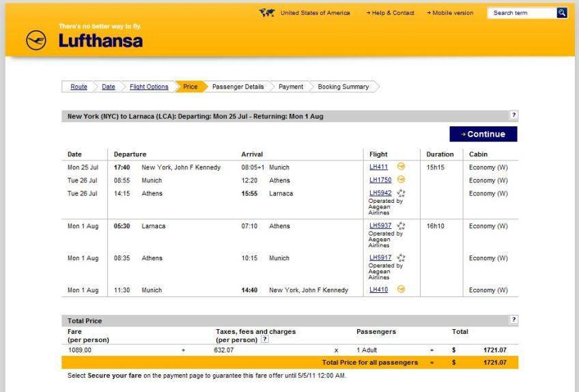This screenshot has height=392, width=579.
Task: Click the 17:40 departure time
Action: point(122,167)
